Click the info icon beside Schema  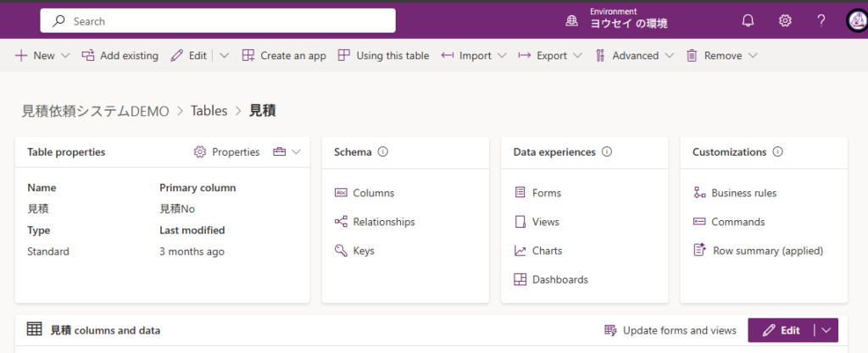(x=382, y=152)
